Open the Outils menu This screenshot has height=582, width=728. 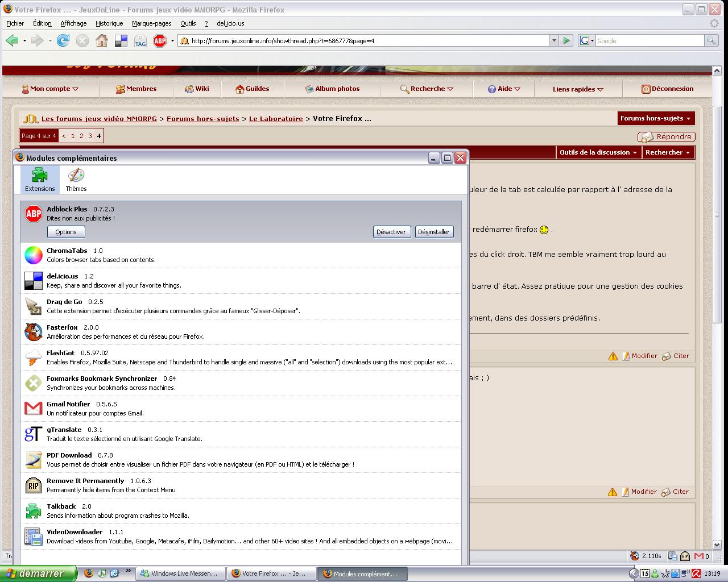pyautogui.click(x=188, y=23)
